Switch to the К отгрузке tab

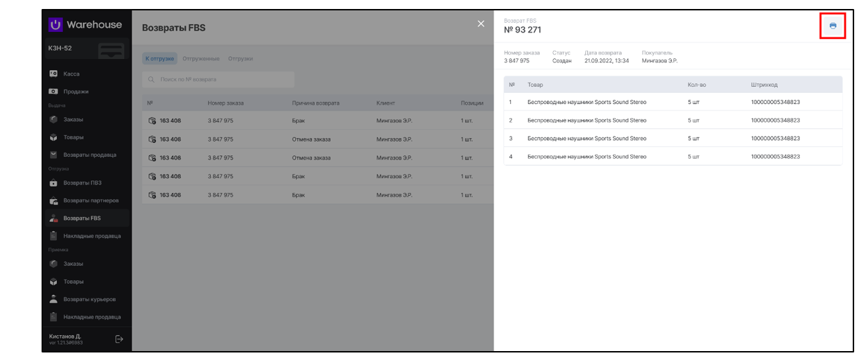pos(160,58)
